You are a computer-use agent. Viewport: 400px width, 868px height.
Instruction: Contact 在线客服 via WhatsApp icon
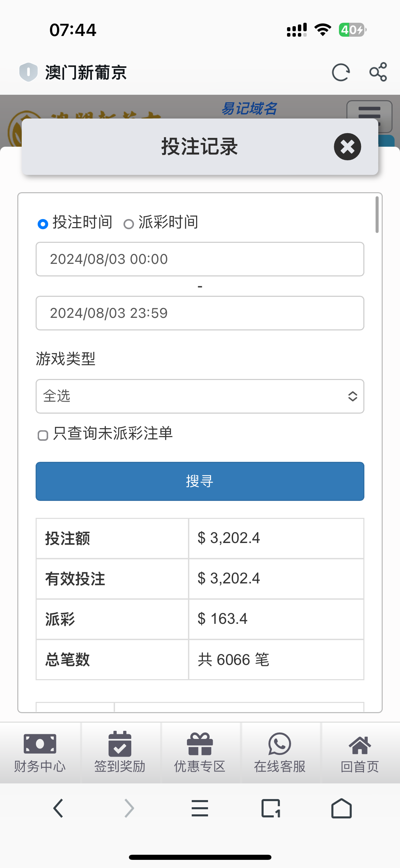(280, 744)
